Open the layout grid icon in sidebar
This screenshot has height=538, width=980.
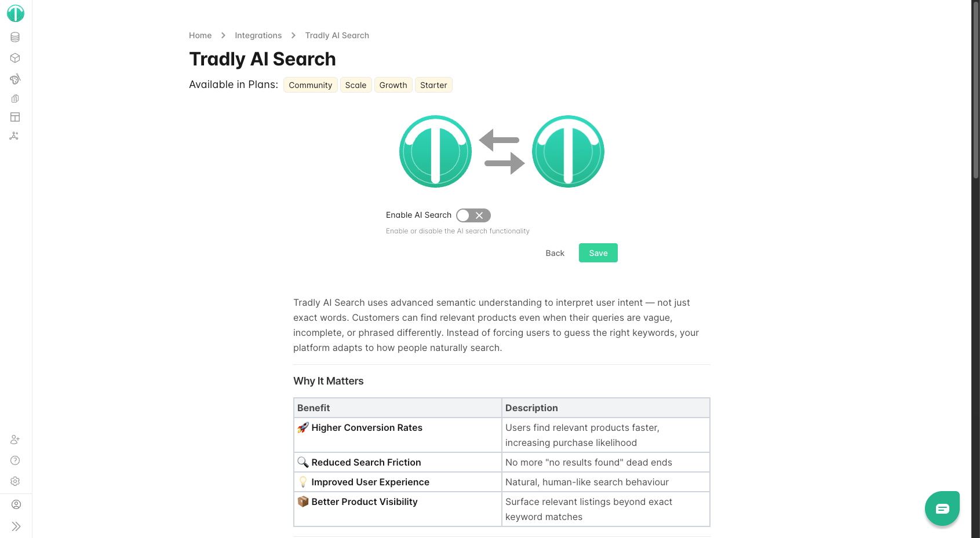(x=15, y=117)
